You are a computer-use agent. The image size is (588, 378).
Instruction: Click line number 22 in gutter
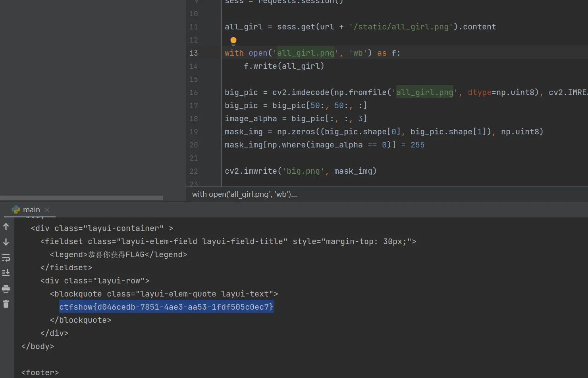click(194, 171)
